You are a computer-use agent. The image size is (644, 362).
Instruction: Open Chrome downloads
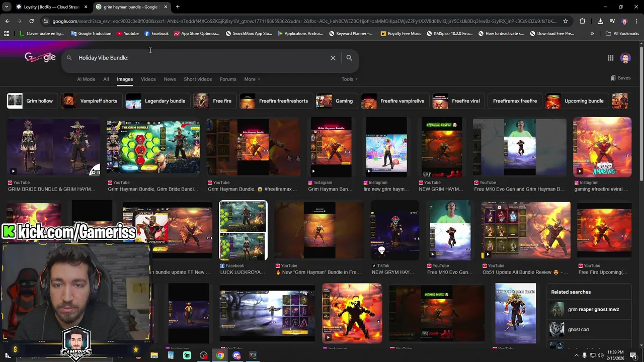(600, 21)
